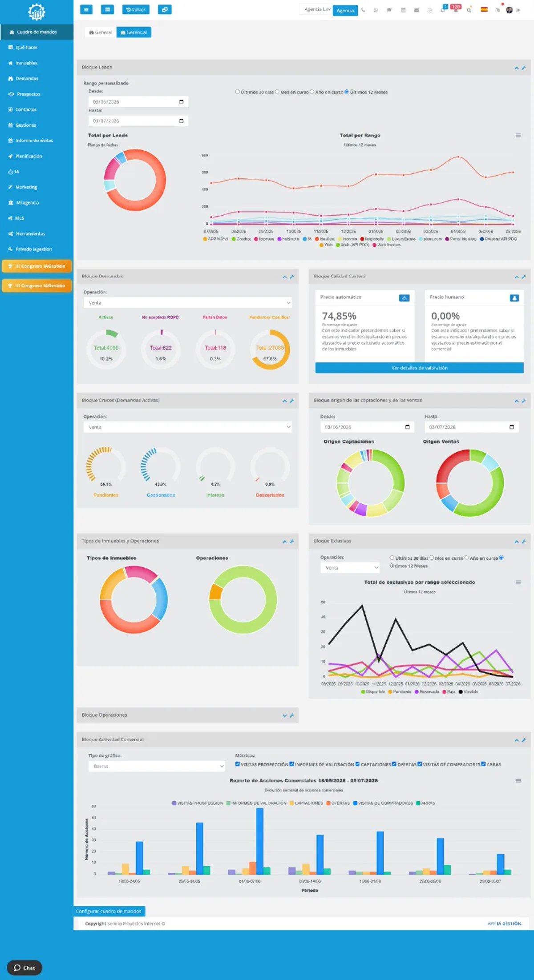Expand the collapsed Bloque Operaciones panel
The height and width of the screenshot is (980, 534).
pos(285,715)
